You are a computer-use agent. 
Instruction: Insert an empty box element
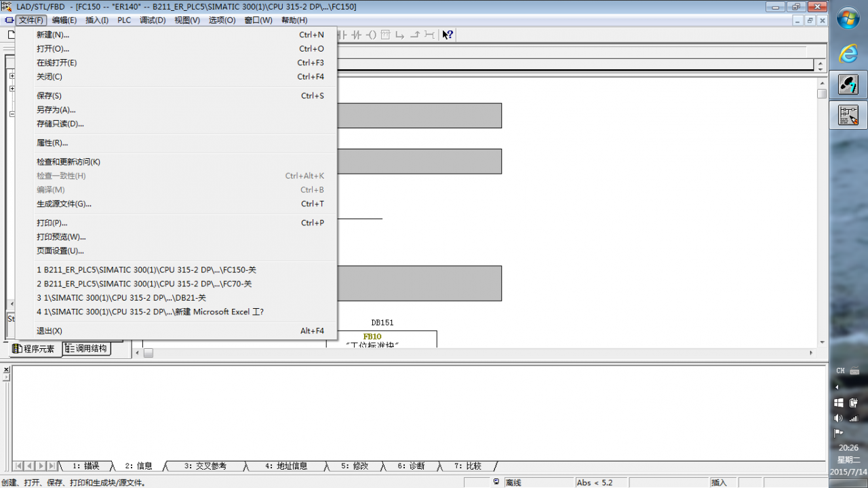[x=386, y=35]
